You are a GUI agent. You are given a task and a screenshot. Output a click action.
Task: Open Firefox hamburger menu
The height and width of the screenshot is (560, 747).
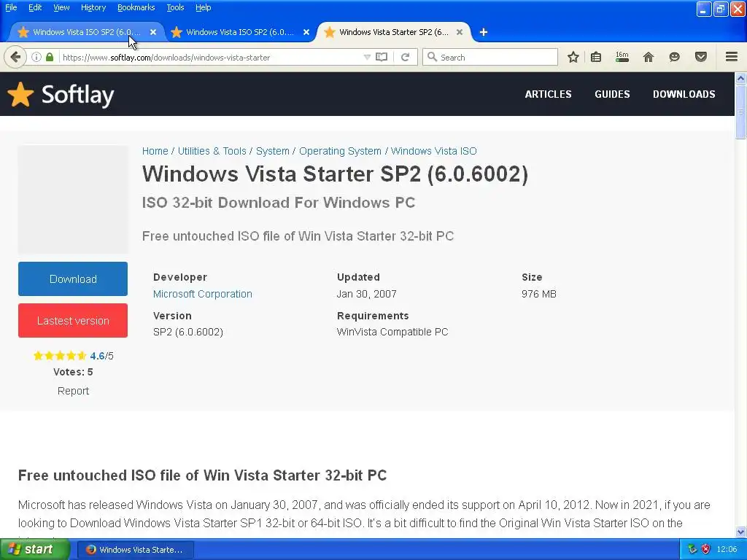pyautogui.click(x=732, y=57)
